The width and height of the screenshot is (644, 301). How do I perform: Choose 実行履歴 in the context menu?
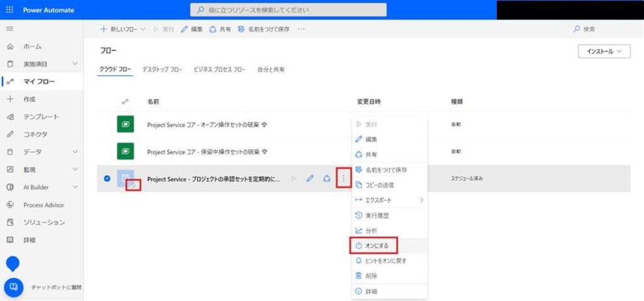389,215
